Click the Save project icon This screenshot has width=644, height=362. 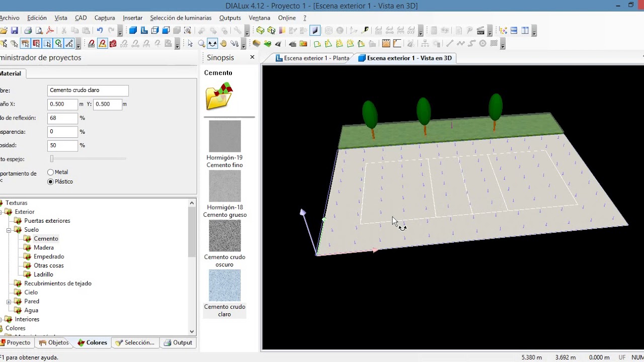coord(14,31)
